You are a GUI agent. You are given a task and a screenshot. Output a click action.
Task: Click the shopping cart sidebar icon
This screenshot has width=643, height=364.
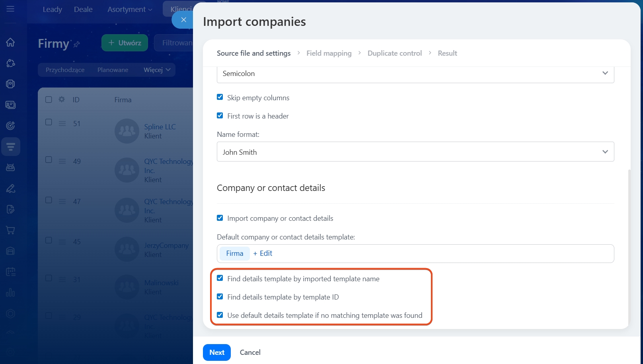10,230
